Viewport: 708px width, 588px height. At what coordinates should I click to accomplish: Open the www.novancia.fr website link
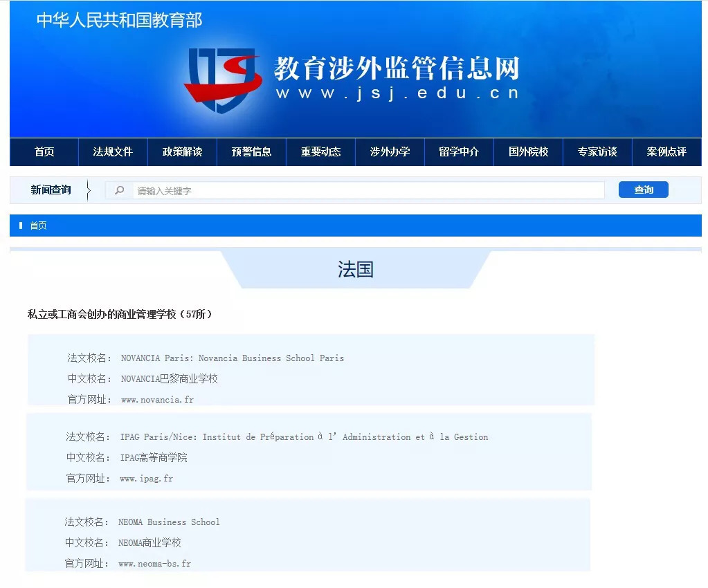(157, 399)
